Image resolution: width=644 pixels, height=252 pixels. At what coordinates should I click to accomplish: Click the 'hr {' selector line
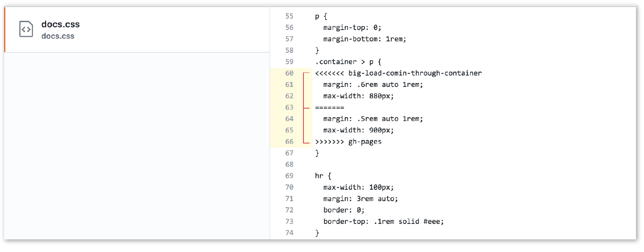pos(323,176)
